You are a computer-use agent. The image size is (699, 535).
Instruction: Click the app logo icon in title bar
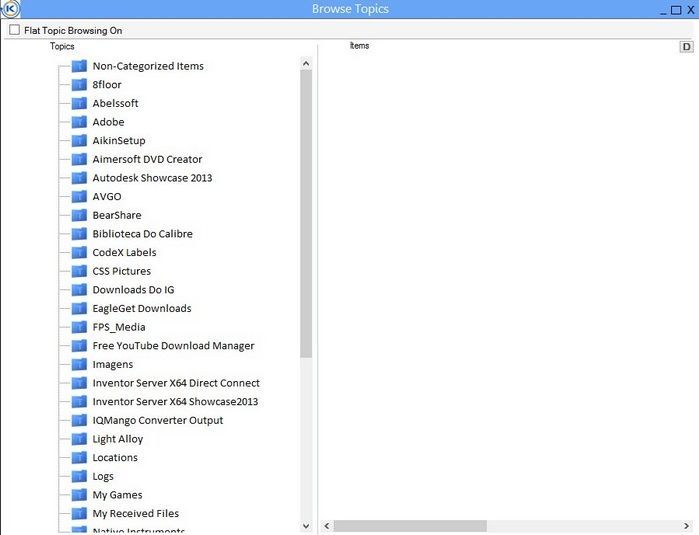point(11,9)
